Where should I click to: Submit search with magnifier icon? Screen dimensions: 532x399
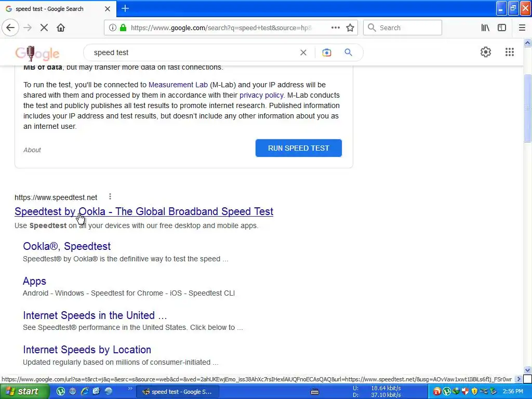[x=348, y=52]
